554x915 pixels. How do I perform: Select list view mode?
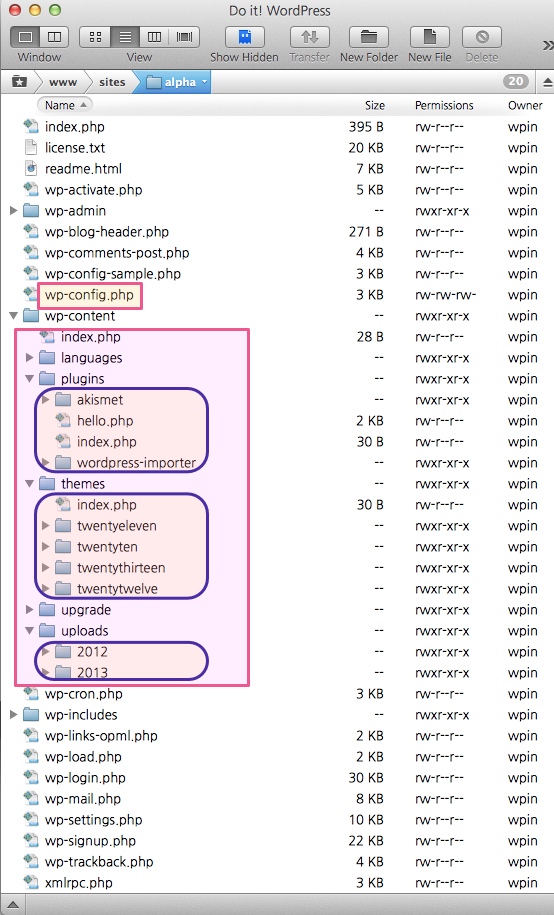click(125, 37)
